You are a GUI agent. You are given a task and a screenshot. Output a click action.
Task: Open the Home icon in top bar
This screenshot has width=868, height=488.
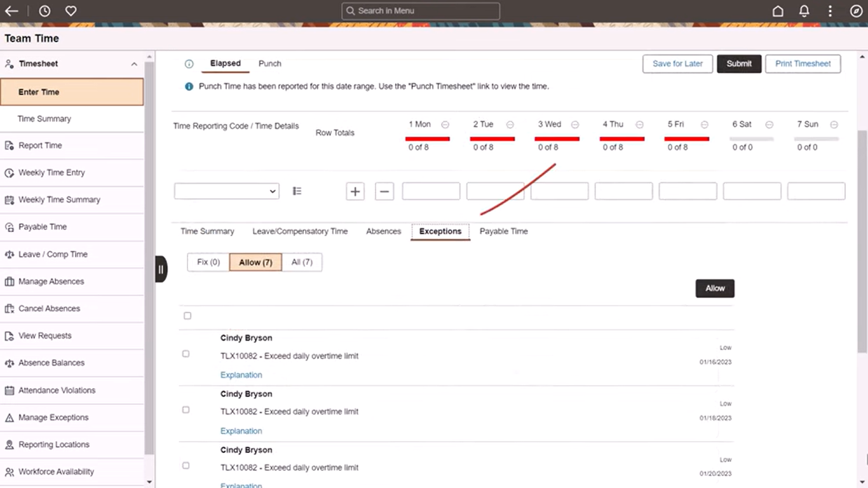778,11
